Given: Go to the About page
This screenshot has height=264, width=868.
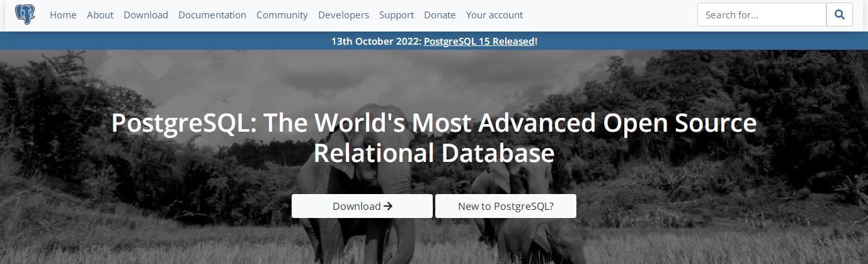Looking at the screenshot, I should point(100,14).
